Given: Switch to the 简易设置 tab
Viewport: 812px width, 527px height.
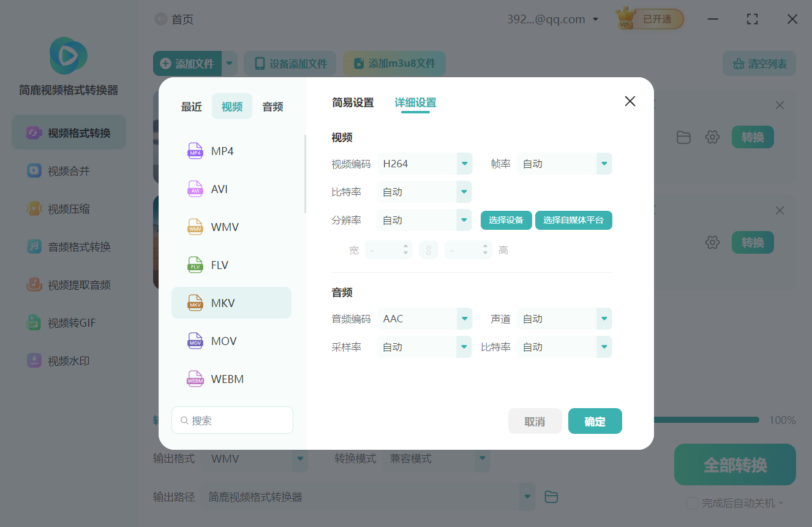Looking at the screenshot, I should click(353, 102).
